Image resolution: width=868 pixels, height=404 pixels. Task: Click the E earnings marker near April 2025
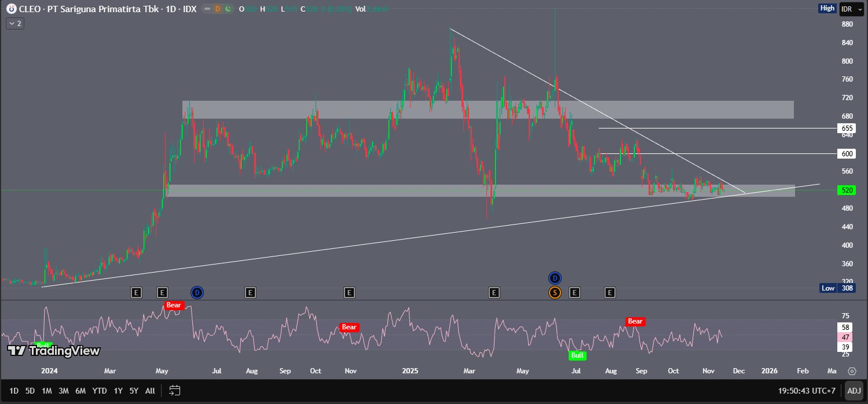pyautogui.click(x=494, y=293)
